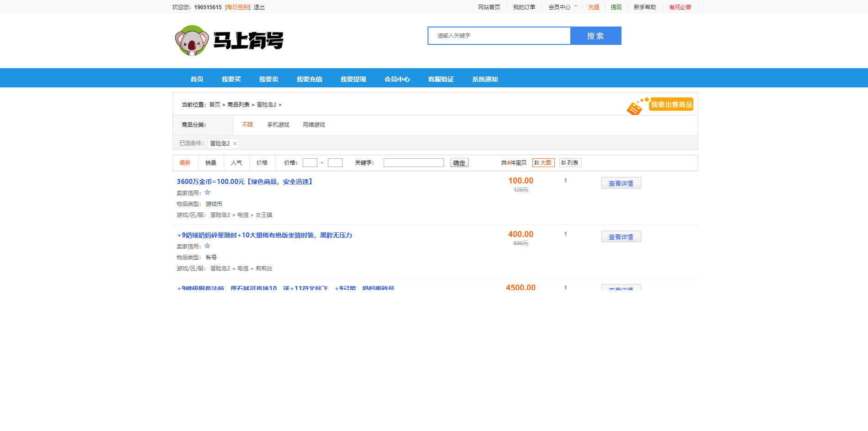Screen dimensions: 868x431
Task: Click the star icon next to 卖家信用 on second listing
Action: pos(207,246)
